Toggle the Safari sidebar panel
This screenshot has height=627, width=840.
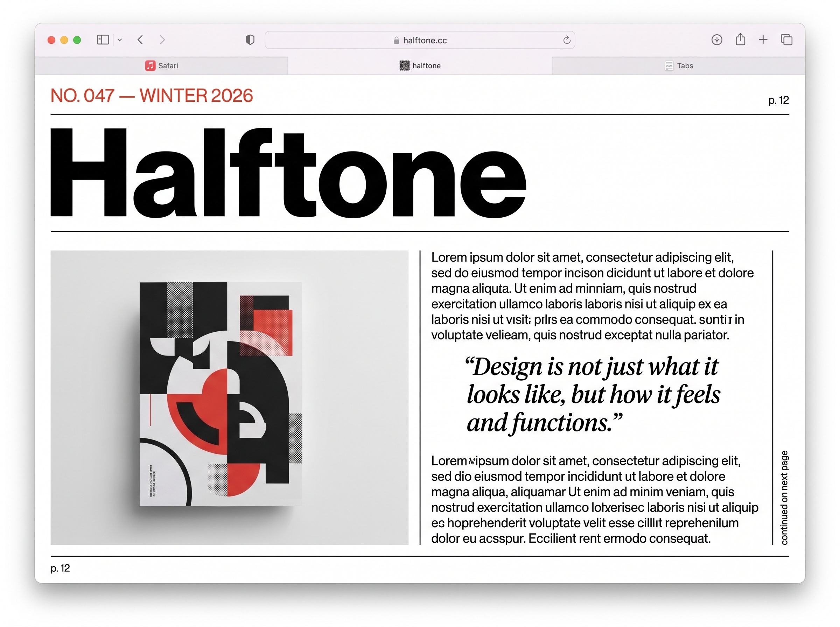pyautogui.click(x=103, y=40)
